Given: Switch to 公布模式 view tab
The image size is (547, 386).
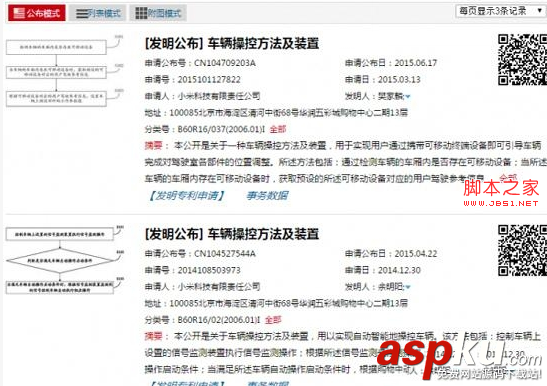Looking at the screenshot, I should (37, 13).
